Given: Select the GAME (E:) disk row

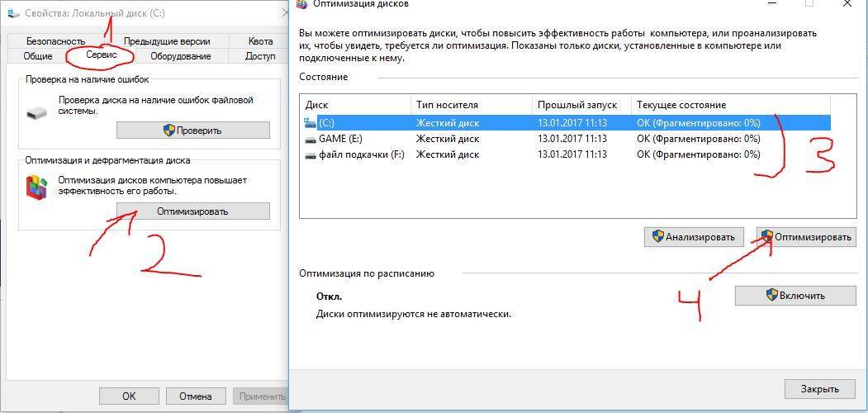Looking at the screenshot, I should click(565, 139).
